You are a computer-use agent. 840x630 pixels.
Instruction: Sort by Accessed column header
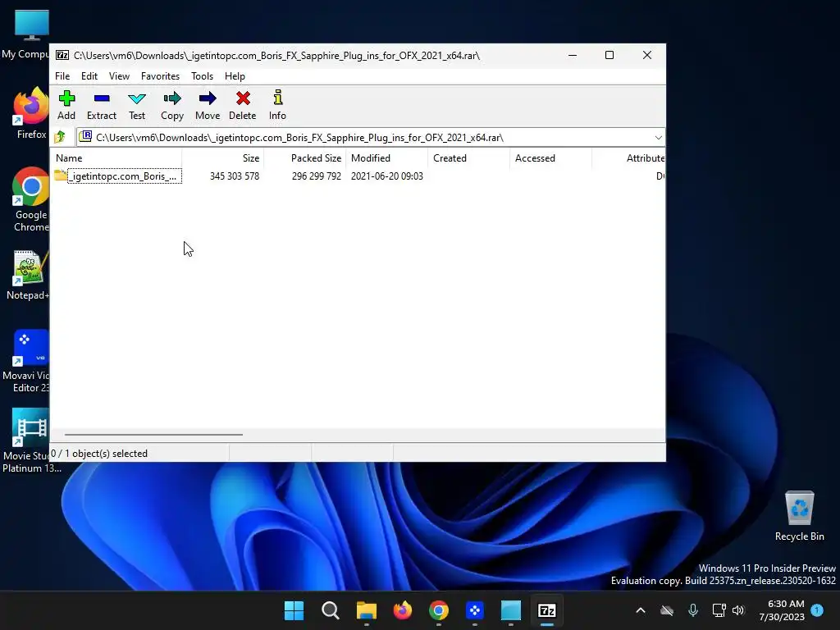pos(550,158)
